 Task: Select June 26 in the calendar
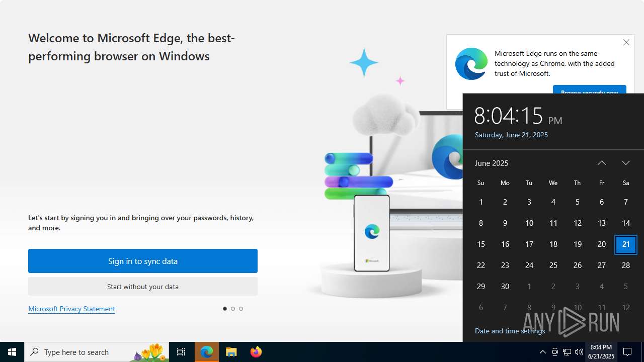(578, 265)
